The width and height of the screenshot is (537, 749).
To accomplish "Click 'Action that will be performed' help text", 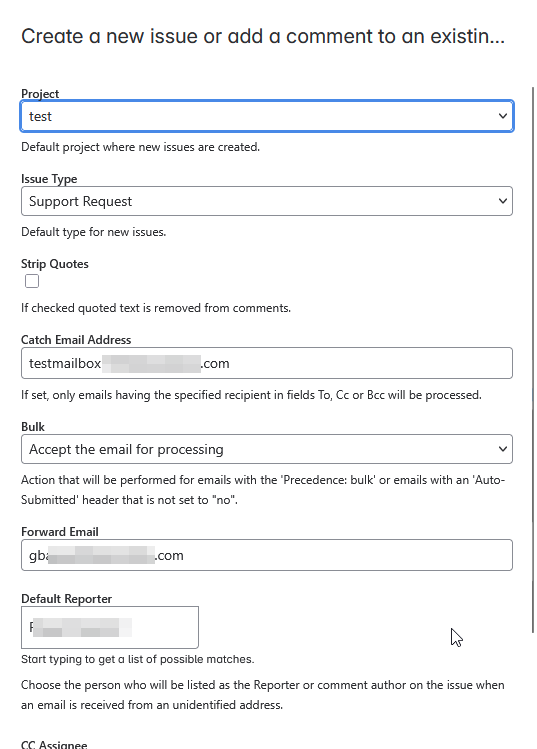I will pos(263,490).
